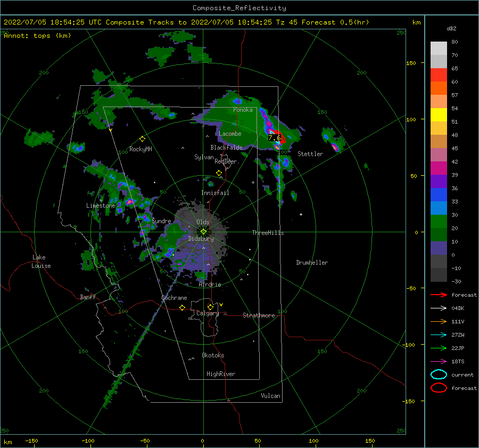Click the magenta 18TS arrow in the legend
Viewport: 479px width, 448px height.
(x=439, y=362)
